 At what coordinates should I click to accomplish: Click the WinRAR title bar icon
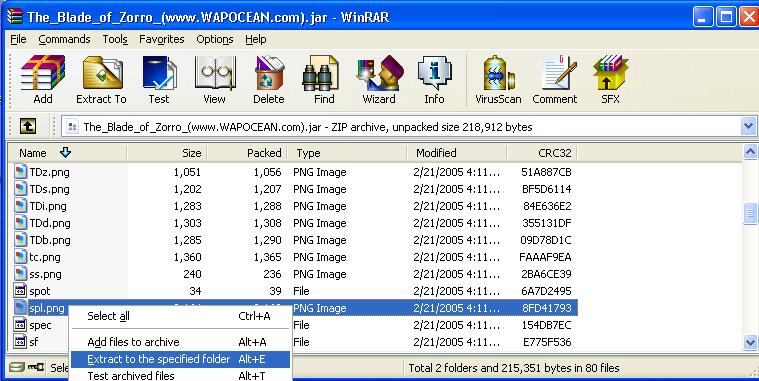click(15, 17)
